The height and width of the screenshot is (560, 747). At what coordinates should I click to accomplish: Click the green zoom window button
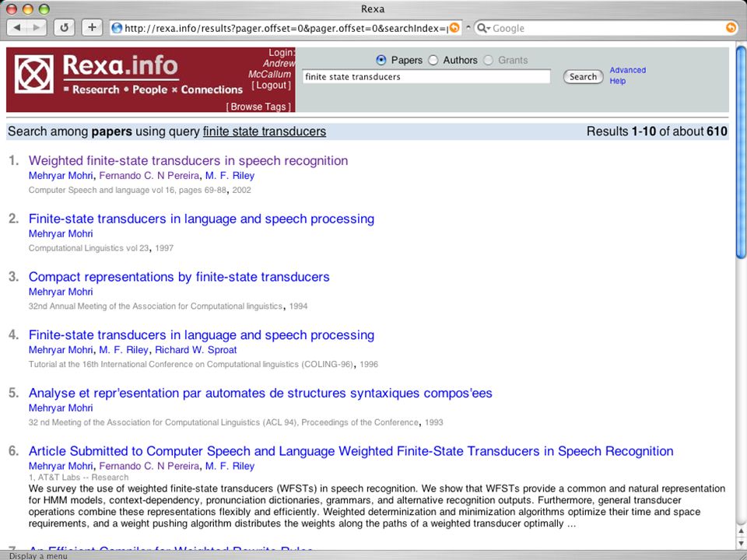click(44, 9)
